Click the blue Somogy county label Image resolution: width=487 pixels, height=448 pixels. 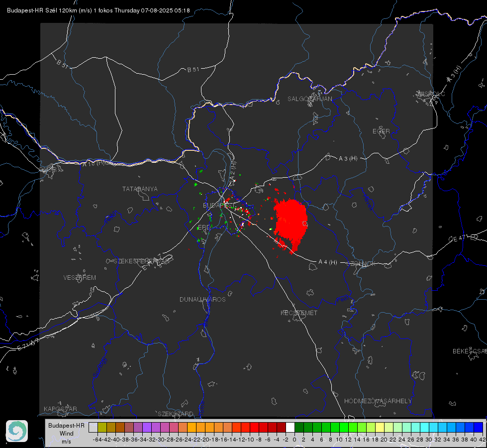point(99,367)
